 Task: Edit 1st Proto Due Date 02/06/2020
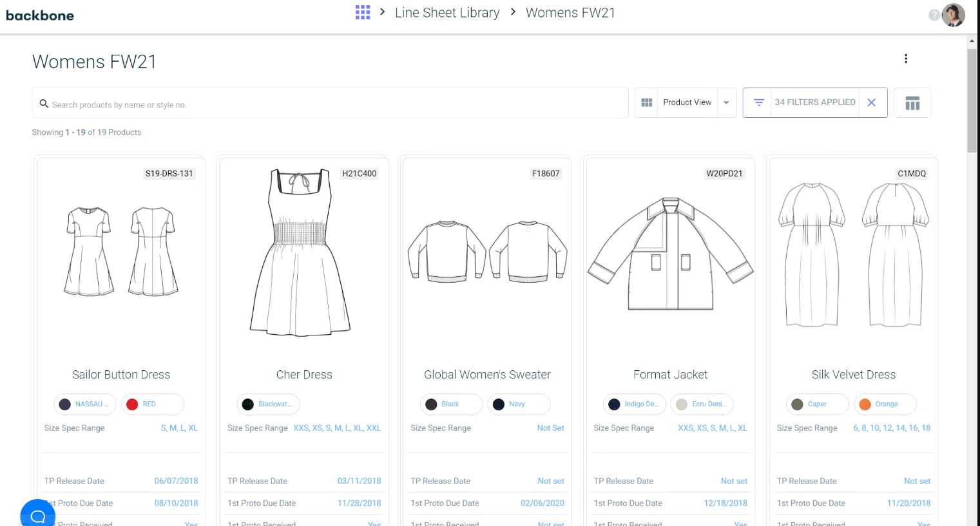pyautogui.click(x=542, y=503)
